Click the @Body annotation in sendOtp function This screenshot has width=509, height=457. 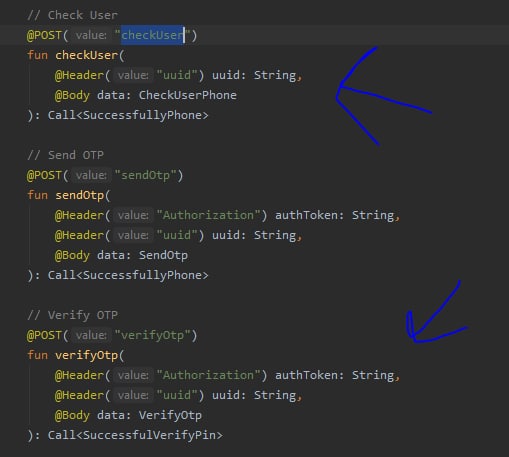(72, 255)
